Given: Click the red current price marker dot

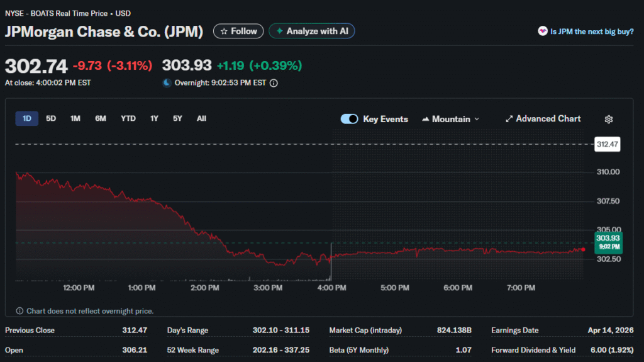Looking at the screenshot, I should coord(583,250).
